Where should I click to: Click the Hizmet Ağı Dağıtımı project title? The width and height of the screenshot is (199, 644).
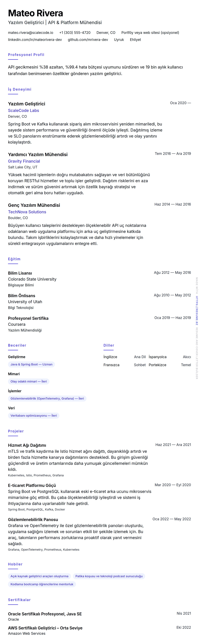coord(27,445)
